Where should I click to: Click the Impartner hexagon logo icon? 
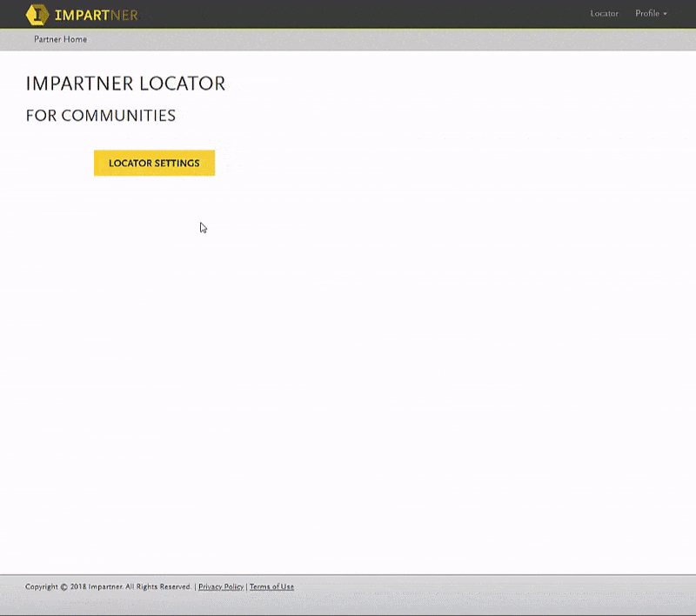37,14
